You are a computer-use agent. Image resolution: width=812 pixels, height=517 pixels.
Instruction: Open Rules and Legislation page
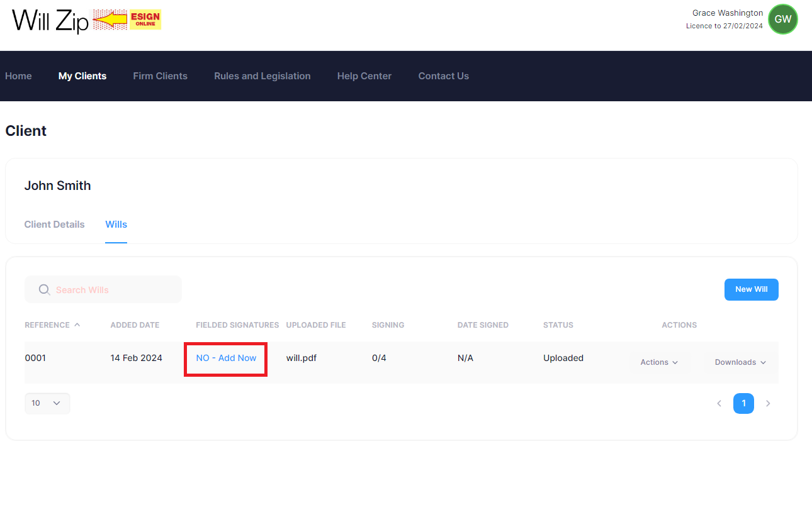point(262,76)
